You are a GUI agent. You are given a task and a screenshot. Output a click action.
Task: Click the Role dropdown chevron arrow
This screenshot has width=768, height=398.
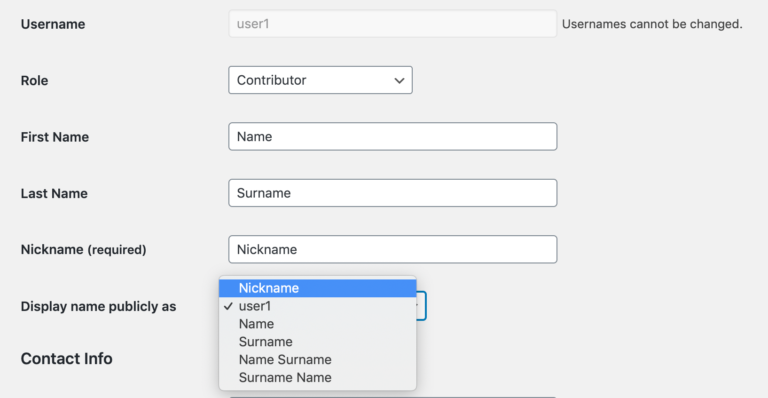pos(399,81)
